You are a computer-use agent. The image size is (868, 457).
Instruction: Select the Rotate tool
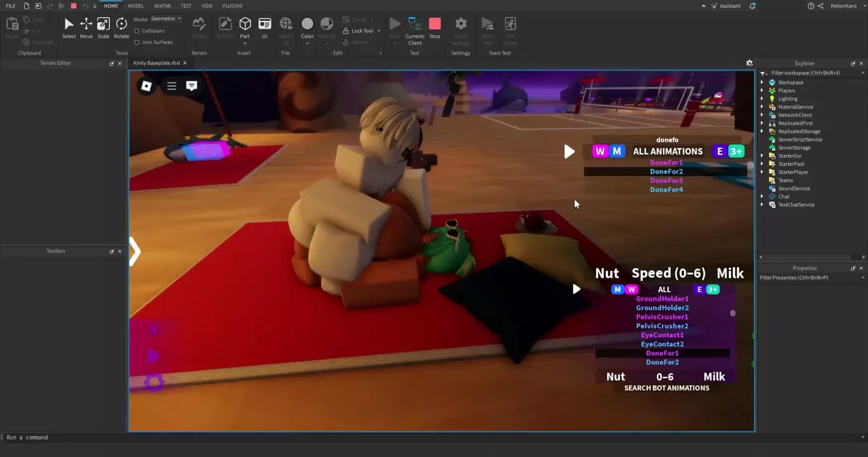pyautogui.click(x=121, y=25)
